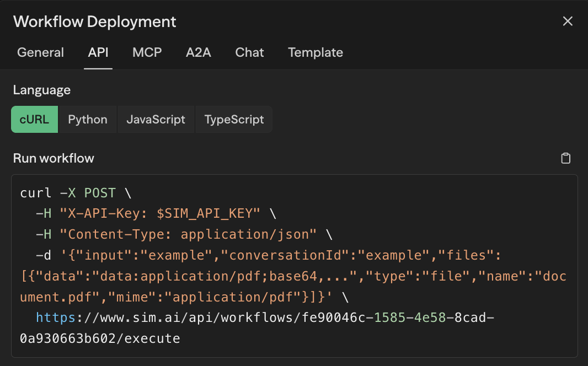Open the Chat deployment tab

click(249, 52)
